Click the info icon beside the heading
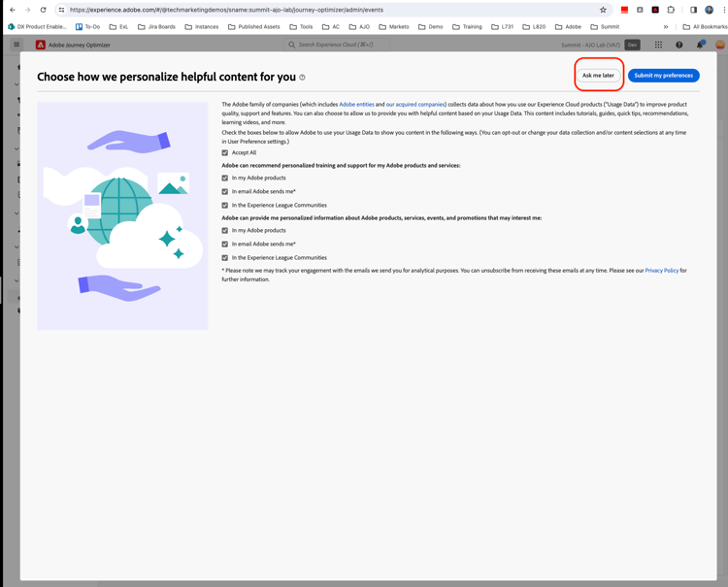Screen dimensions: 728x587 click(302, 78)
